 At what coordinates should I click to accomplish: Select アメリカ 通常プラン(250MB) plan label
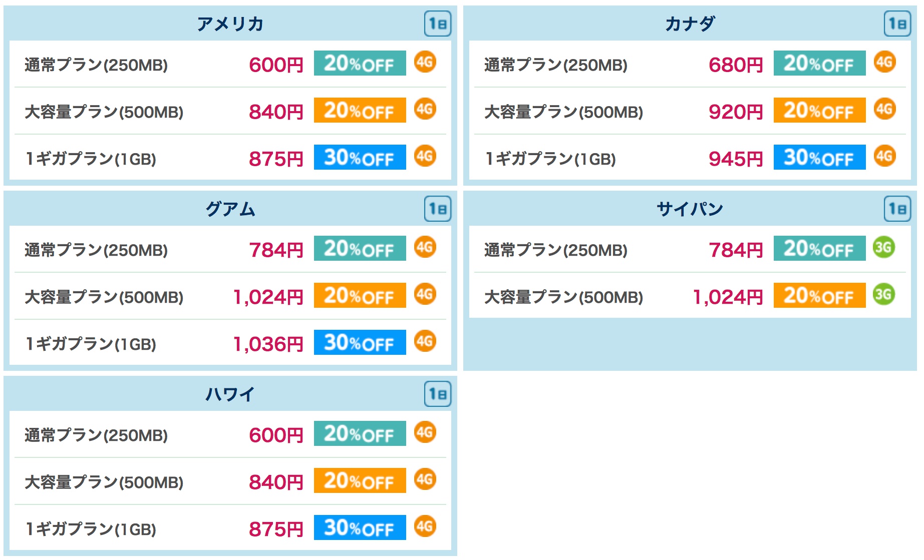click(x=96, y=65)
